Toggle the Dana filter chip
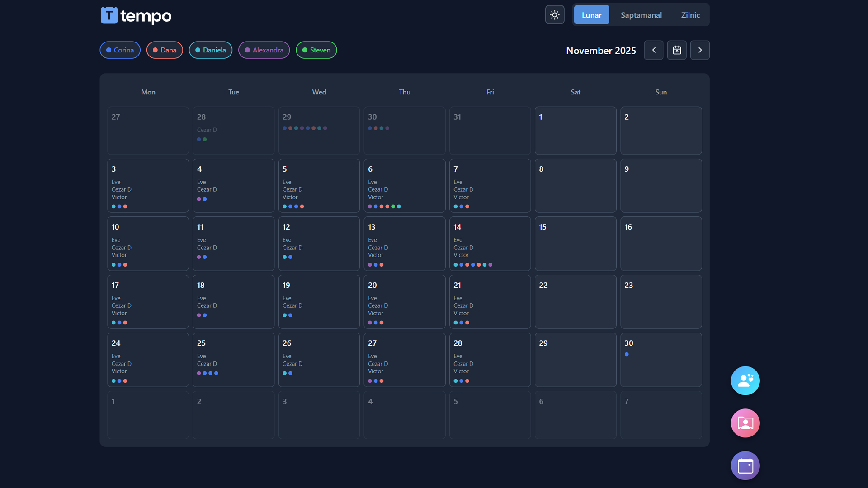The image size is (868, 488). point(165,50)
